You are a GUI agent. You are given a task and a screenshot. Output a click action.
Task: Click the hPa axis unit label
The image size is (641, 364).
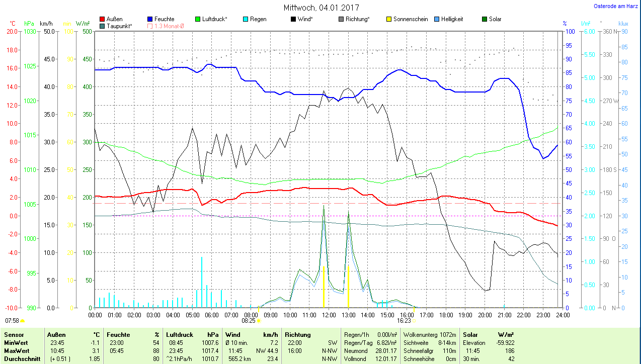[x=29, y=24]
